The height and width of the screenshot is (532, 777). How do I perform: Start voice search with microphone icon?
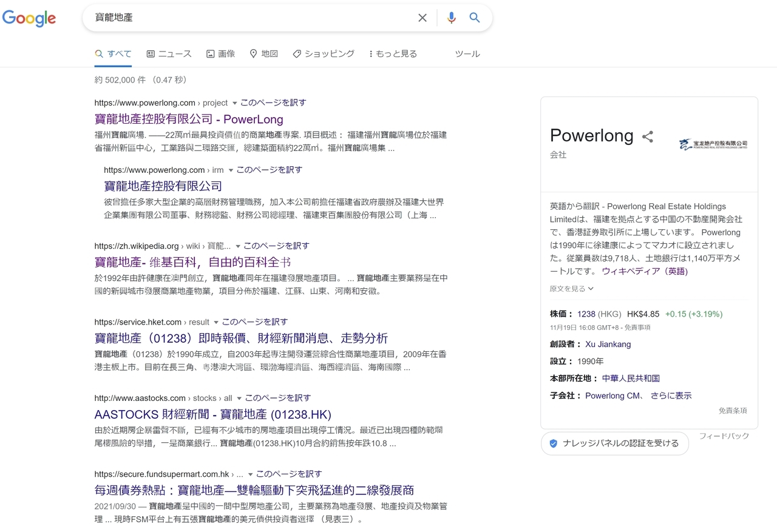[451, 18]
